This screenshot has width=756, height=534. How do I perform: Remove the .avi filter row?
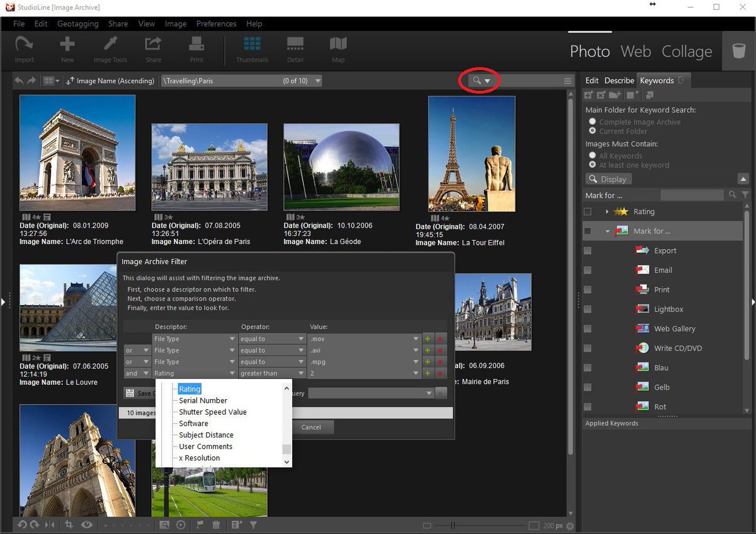(440, 351)
